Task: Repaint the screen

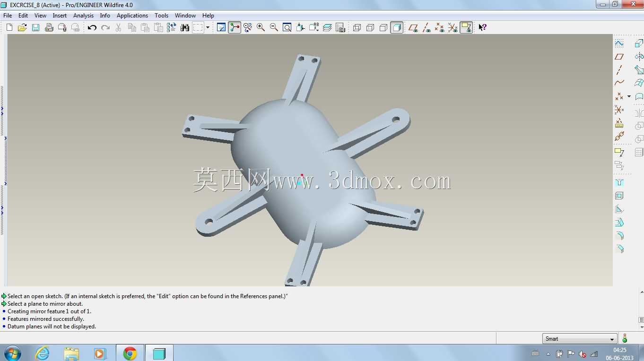Action: tap(221, 27)
